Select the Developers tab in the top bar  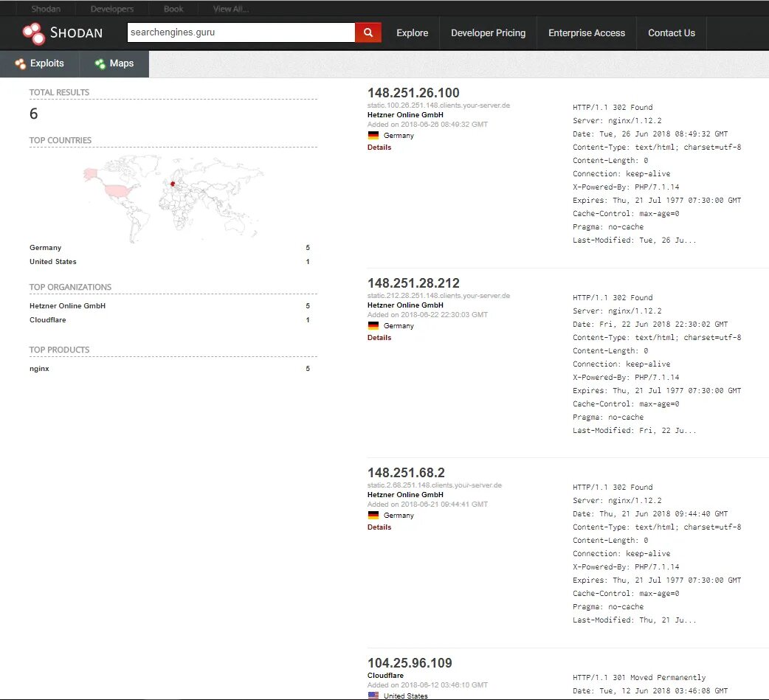pos(112,9)
